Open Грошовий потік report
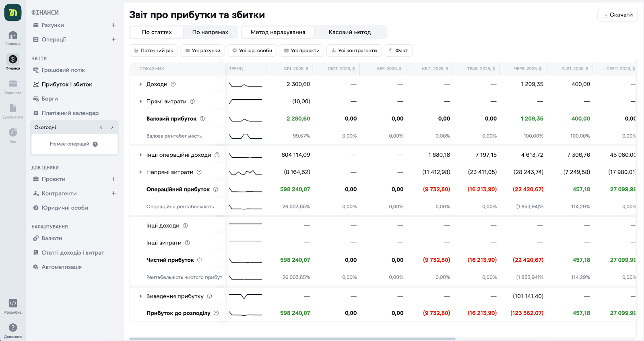 (63, 70)
